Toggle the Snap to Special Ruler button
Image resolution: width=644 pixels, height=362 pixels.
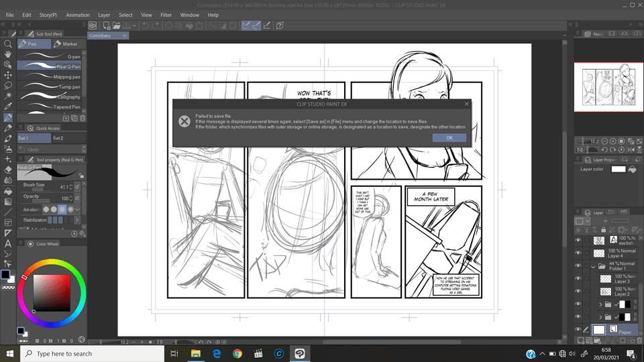(256, 25)
